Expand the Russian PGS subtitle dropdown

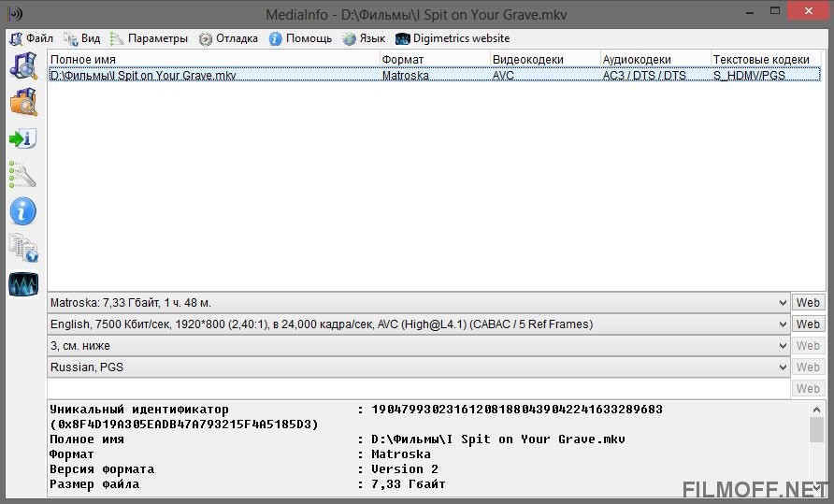(x=782, y=367)
